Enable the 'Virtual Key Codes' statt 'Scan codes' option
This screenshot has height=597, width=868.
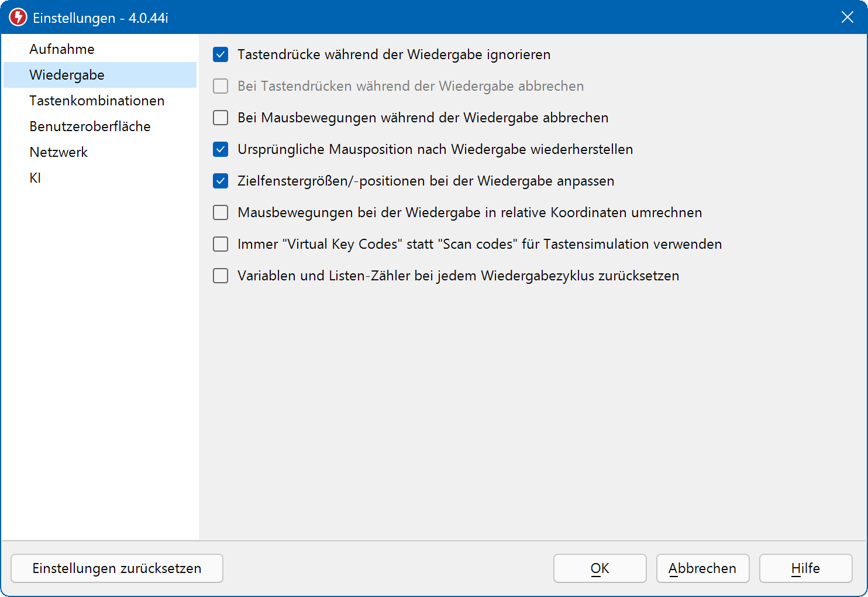coord(221,244)
